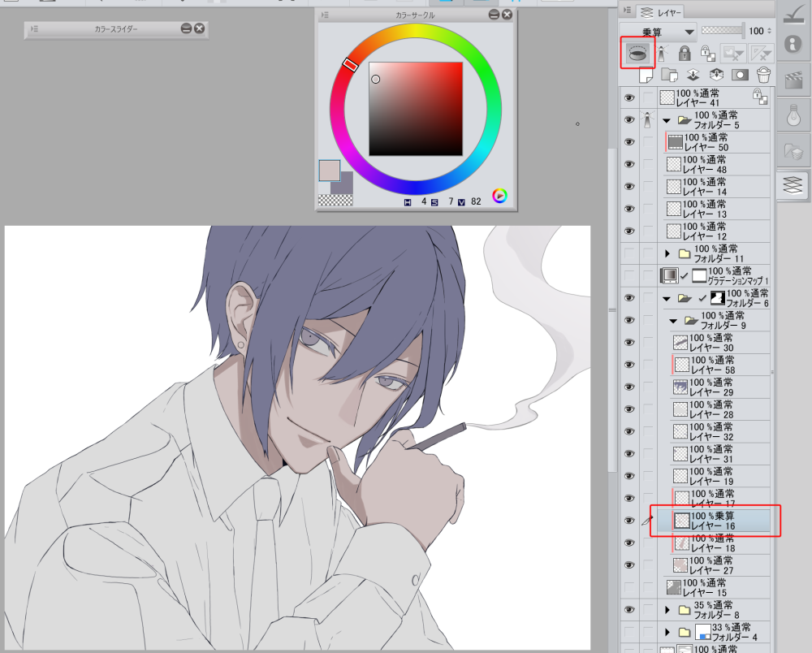Click the reference lighthouse icon on フォルダー 5

[647, 119]
